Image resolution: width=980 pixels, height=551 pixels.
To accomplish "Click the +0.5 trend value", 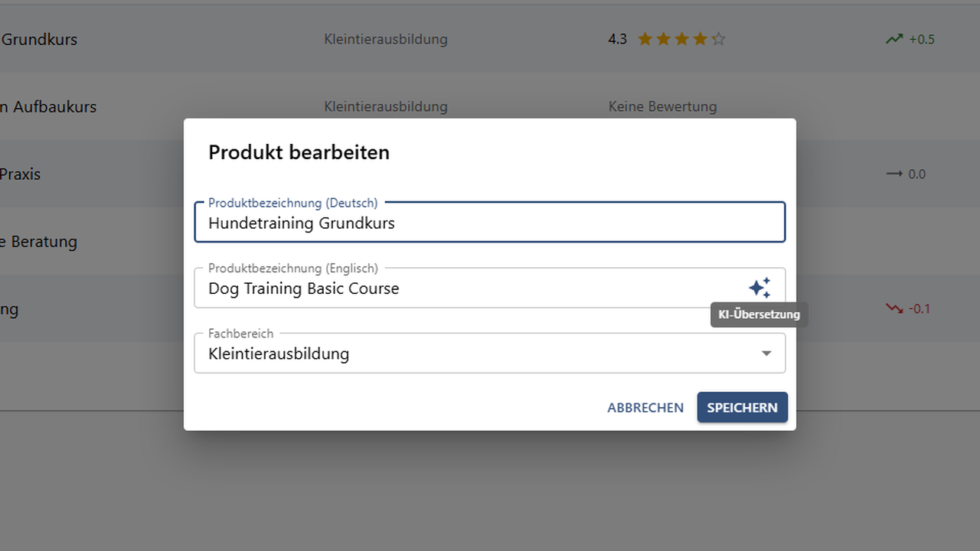I will pos(922,39).
